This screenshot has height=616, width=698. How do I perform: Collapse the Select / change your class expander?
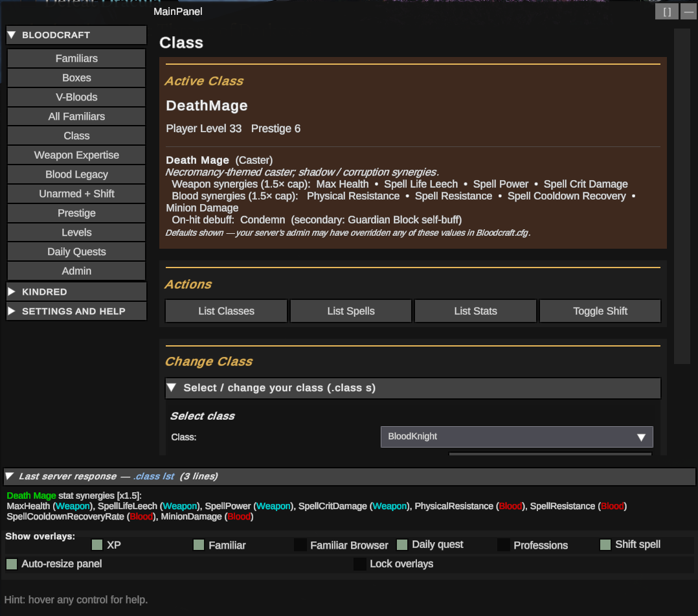[x=413, y=388]
